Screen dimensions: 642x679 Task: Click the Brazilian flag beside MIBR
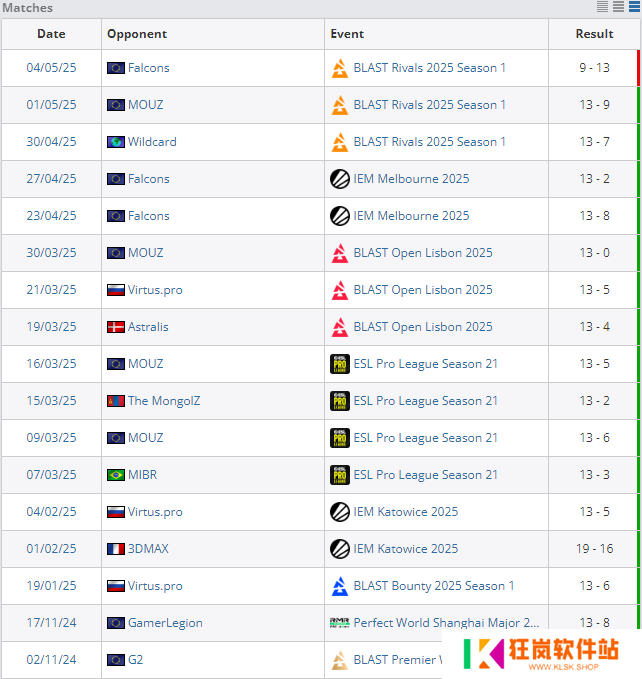[116, 475]
